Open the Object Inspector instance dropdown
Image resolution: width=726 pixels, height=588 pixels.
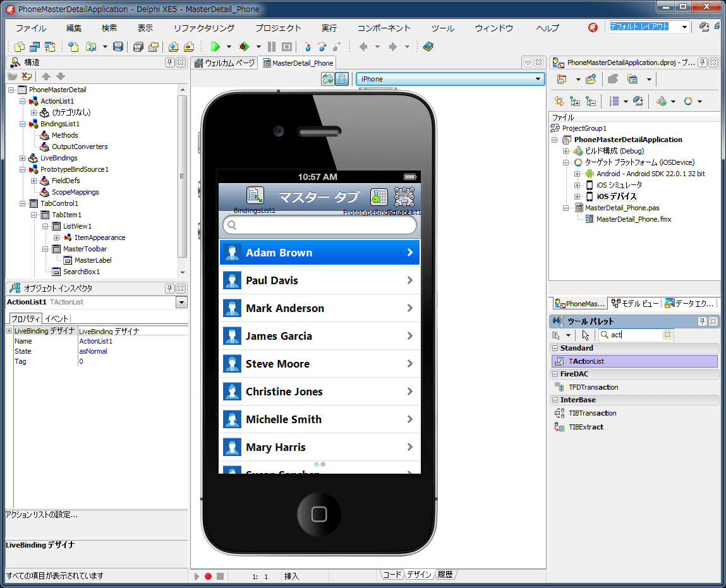181,302
